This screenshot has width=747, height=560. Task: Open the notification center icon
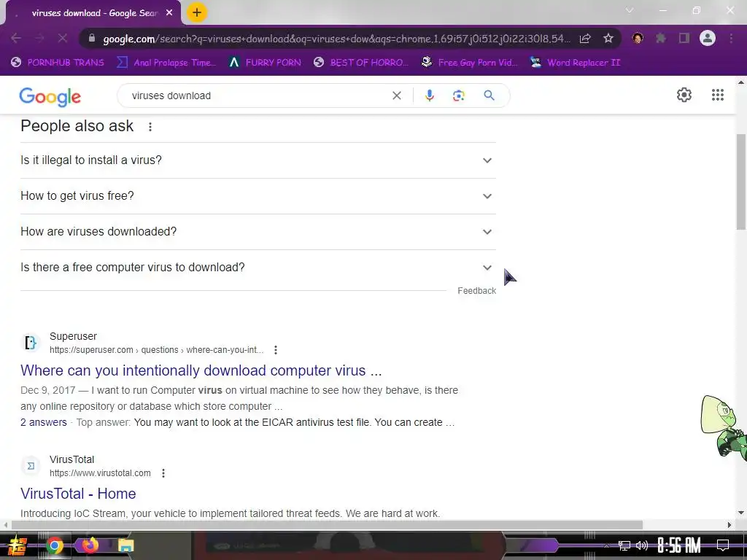[723, 545]
